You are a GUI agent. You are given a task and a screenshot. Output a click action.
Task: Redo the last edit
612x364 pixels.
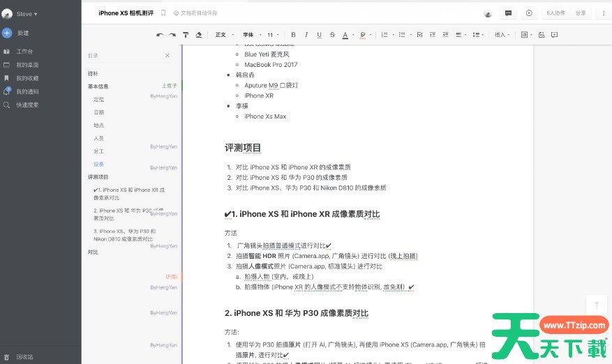point(172,35)
